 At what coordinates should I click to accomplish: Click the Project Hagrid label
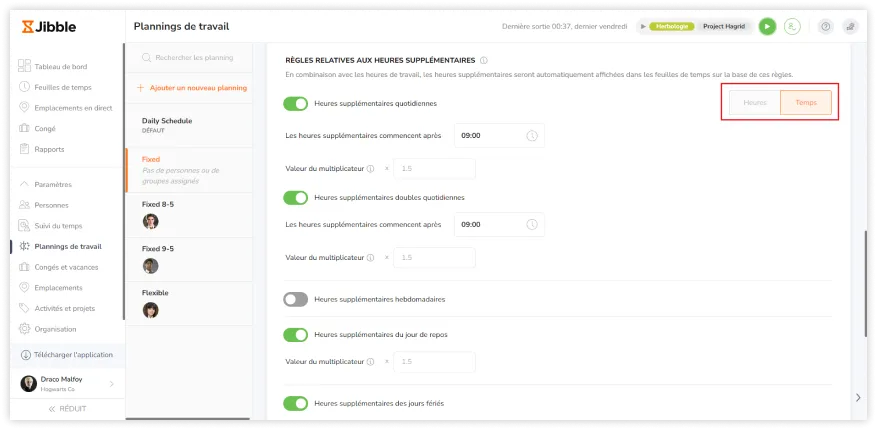point(724,26)
